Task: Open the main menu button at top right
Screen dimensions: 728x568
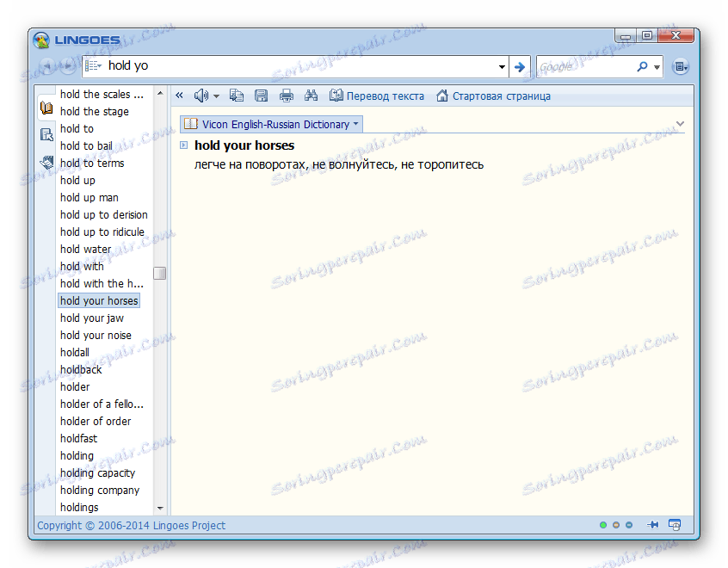Action: (x=680, y=67)
